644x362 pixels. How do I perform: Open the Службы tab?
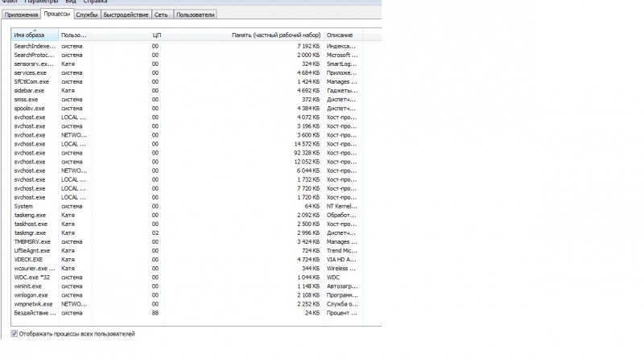[87, 14]
